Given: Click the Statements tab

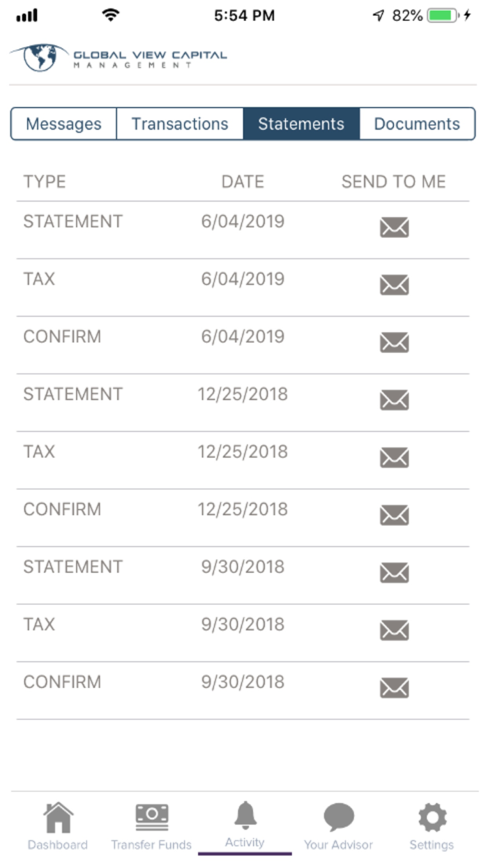Looking at the screenshot, I should (x=301, y=124).
